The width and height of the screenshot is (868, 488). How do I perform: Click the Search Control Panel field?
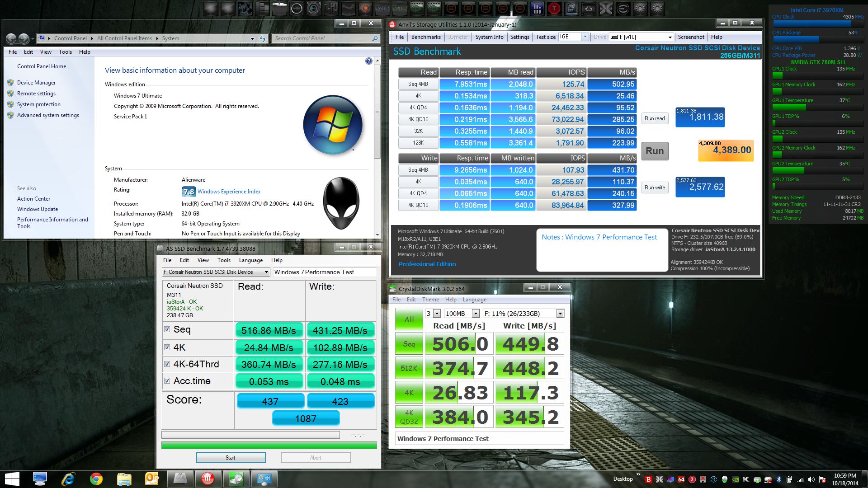[x=325, y=38]
